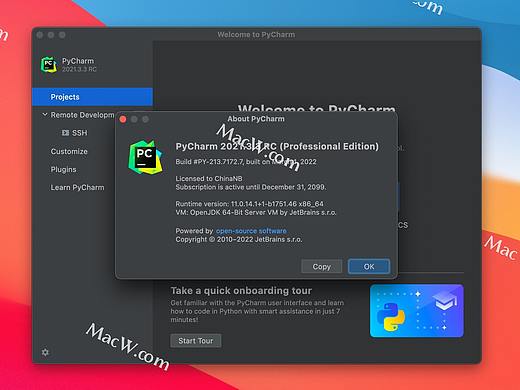
Task: Start the onboarding tour
Action: pos(196,341)
